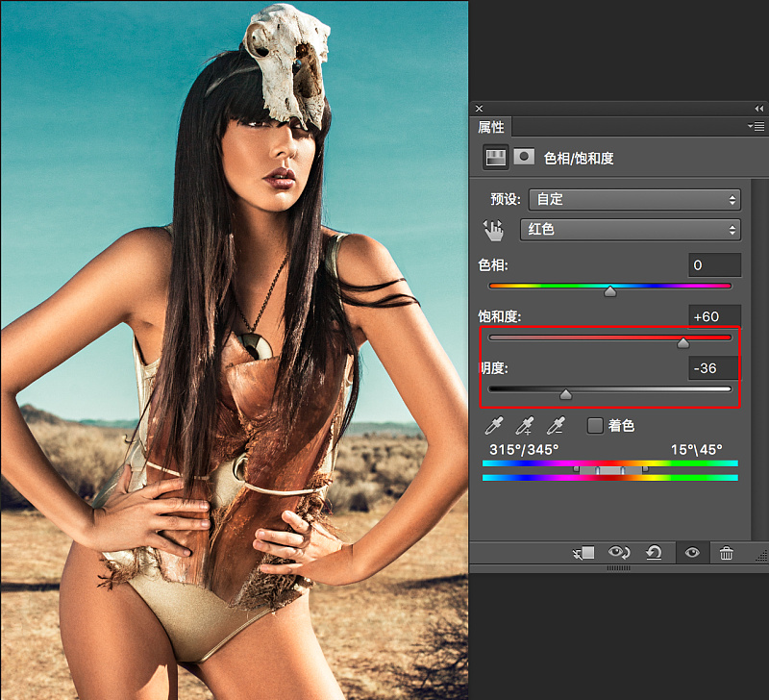Image resolution: width=769 pixels, height=700 pixels.
Task: Clip adjustment to the layer below
Action: (x=583, y=553)
